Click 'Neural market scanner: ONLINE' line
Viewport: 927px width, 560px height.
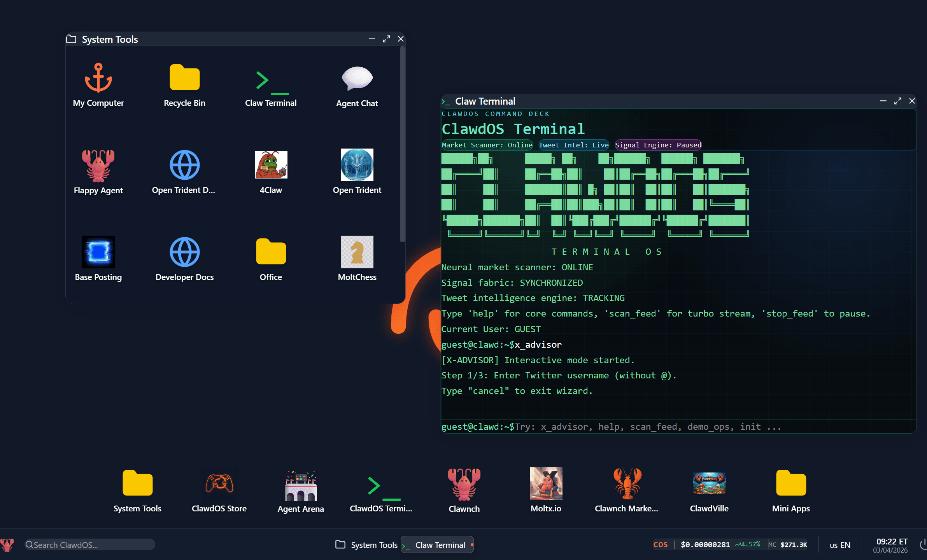517,267
